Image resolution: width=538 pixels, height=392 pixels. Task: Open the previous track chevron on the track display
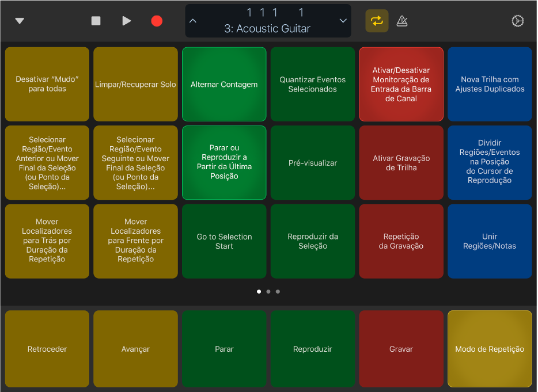point(193,21)
